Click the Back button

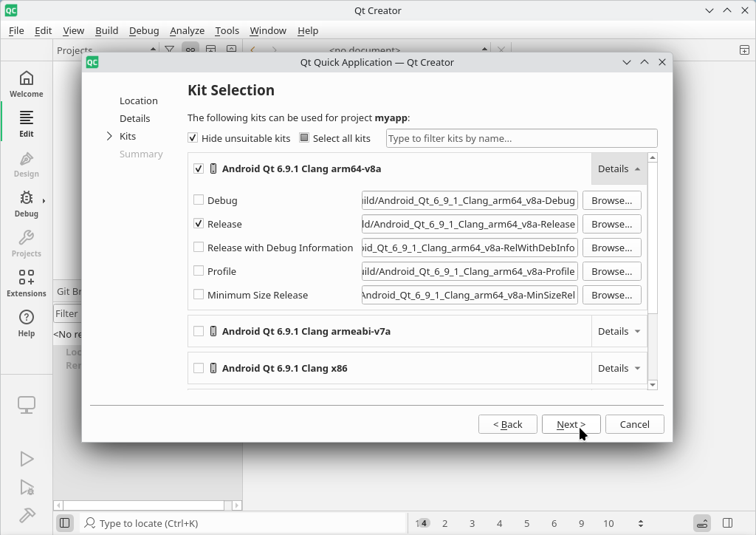coord(508,424)
